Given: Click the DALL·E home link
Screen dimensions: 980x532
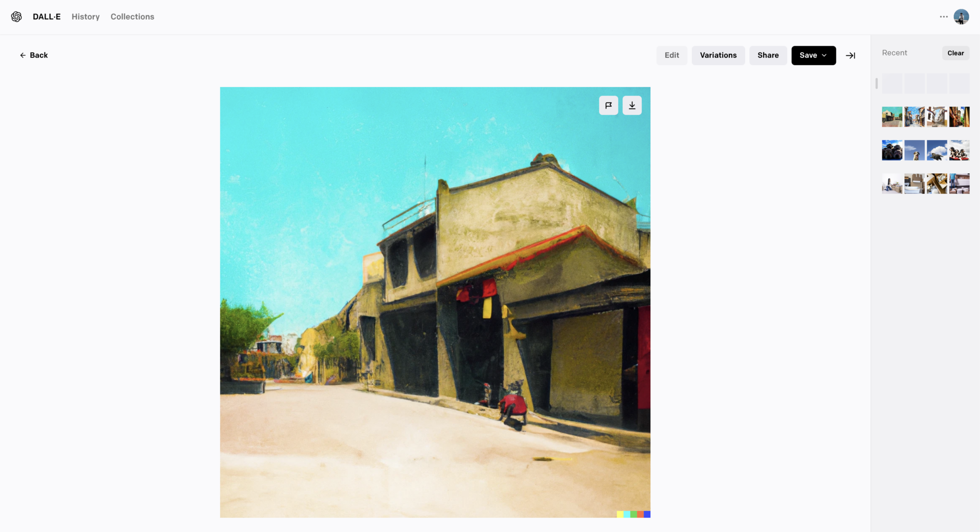Looking at the screenshot, I should point(46,17).
